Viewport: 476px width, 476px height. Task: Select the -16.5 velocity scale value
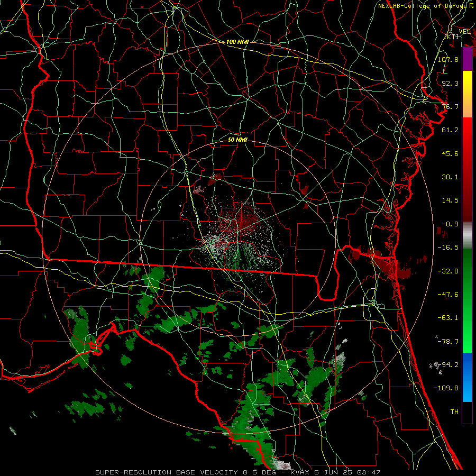(448, 248)
